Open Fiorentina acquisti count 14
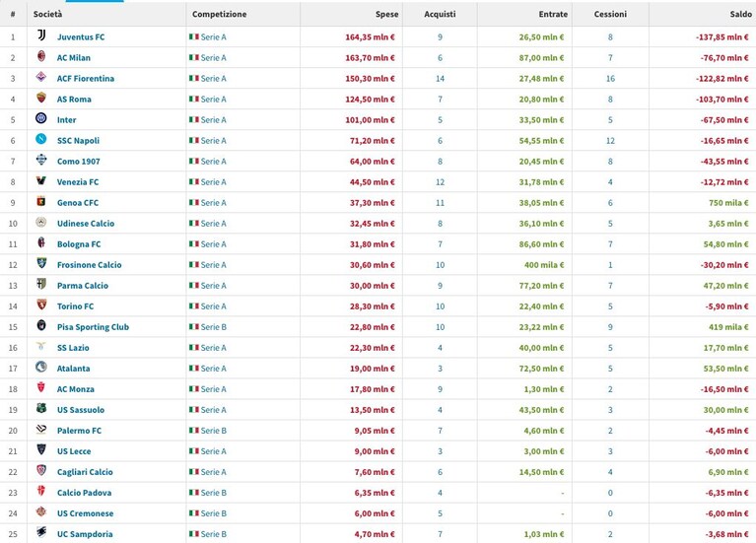 click(441, 79)
